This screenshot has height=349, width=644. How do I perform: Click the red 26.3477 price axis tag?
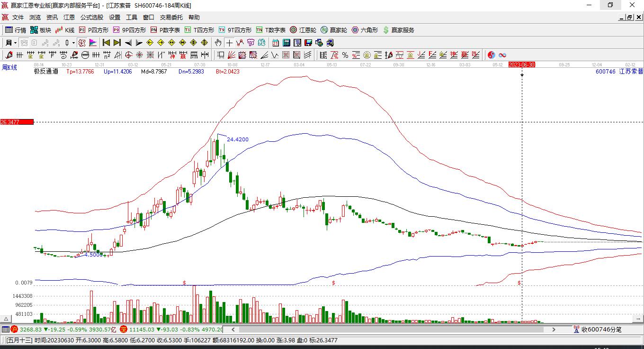coord(17,122)
